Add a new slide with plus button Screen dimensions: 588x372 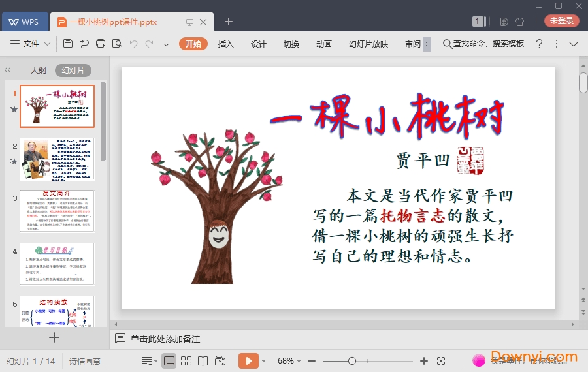54,337
